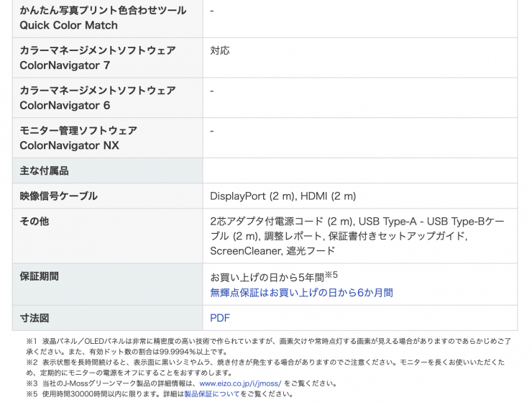532x405 pixels.
Task: Click the 保証期間 row label
Action: [x=40, y=276]
